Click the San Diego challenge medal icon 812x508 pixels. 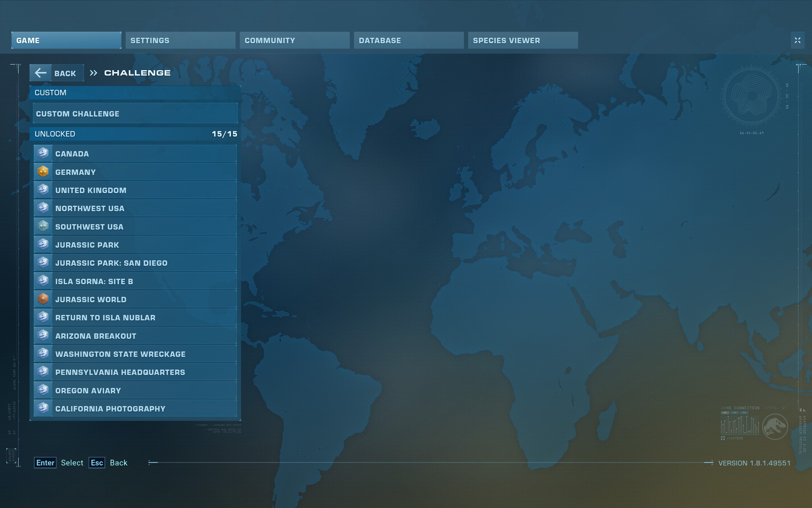click(x=43, y=263)
